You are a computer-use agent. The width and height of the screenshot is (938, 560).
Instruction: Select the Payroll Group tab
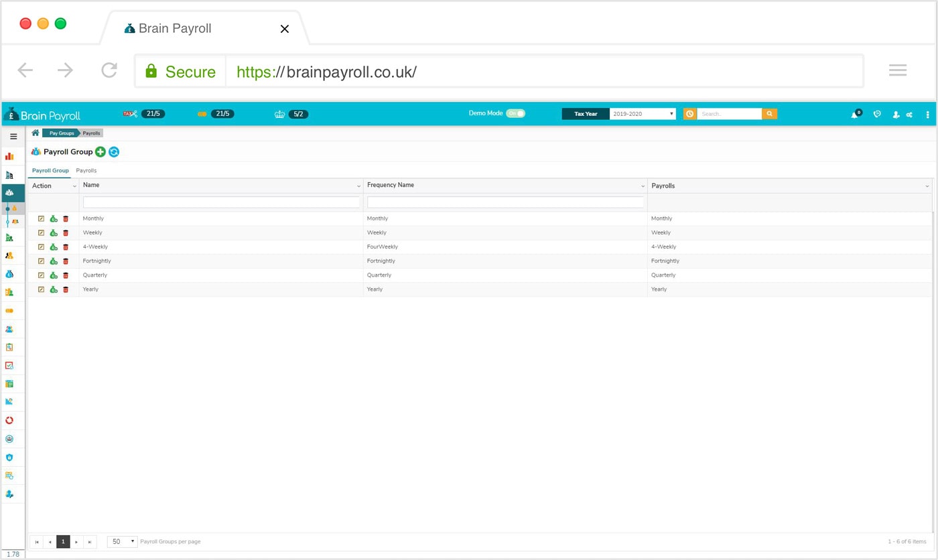pyautogui.click(x=50, y=171)
